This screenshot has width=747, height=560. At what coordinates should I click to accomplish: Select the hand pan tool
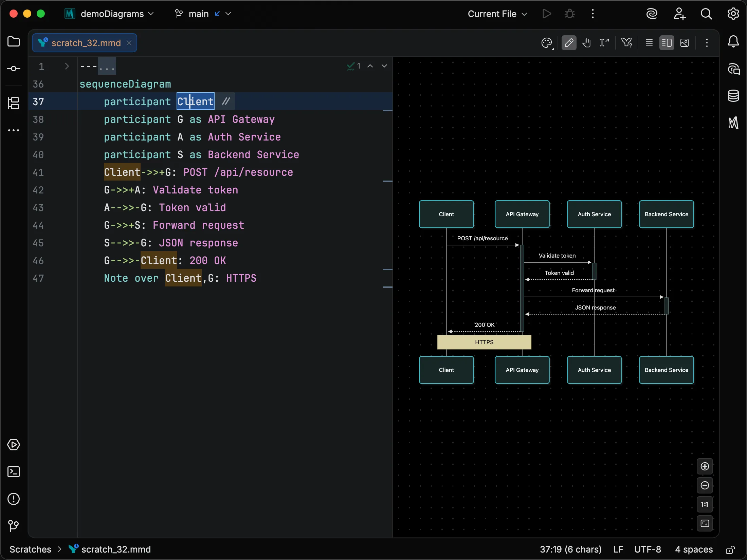click(586, 43)
